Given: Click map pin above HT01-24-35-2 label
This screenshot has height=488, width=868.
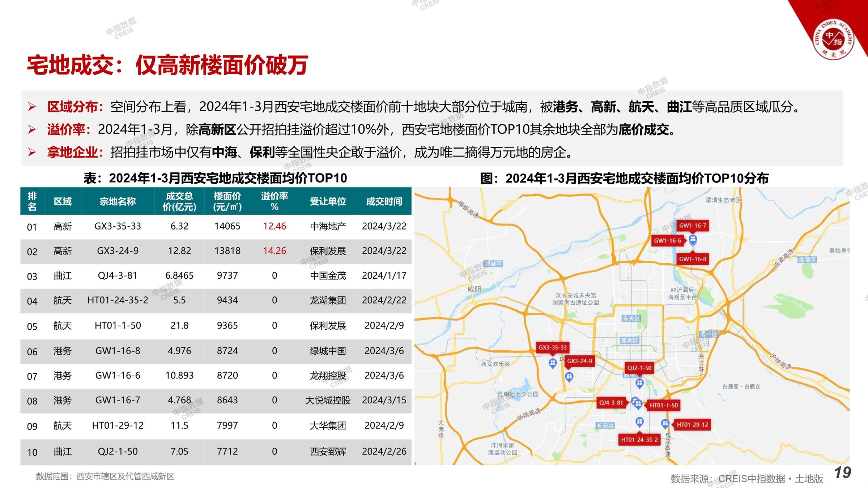Looking at the screenshot, I should pyautogui.click(x=639, y=421).
